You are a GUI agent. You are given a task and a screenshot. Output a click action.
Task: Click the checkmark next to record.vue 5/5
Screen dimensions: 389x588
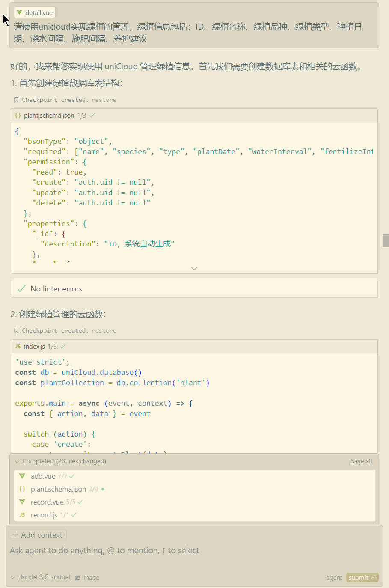[x=80, y=502]
